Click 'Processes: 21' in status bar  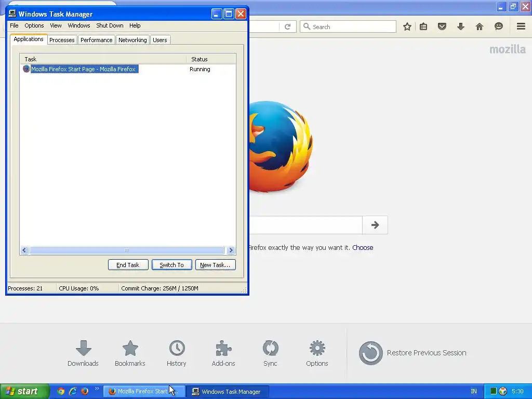[25, 288]
